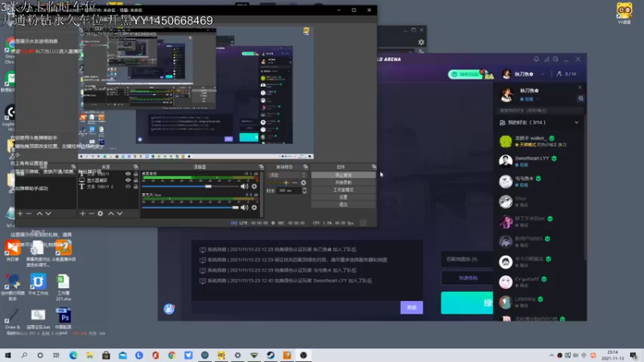This screenshot has width=644, height=362.
Task: Select friend containing walker_ in name
Action: point(540,142)
